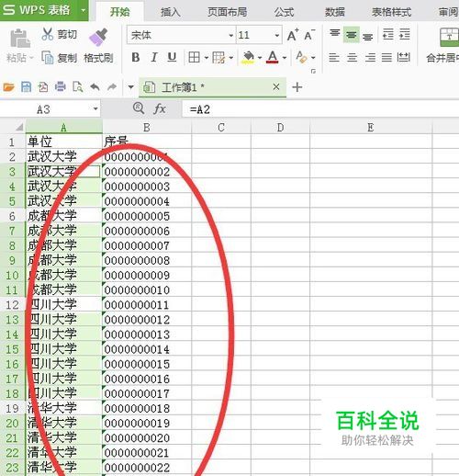Expand the draw border dropdown arrow
This screenshot has height=476, width=459.
pyautogui.click(x=231, y=58)
